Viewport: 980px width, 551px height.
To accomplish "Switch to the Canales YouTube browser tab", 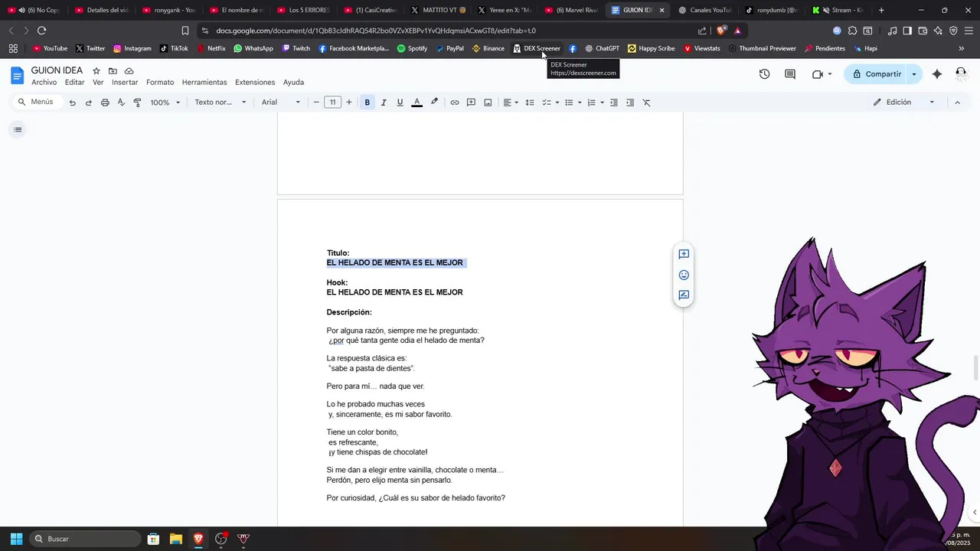I will pos(704,10).
